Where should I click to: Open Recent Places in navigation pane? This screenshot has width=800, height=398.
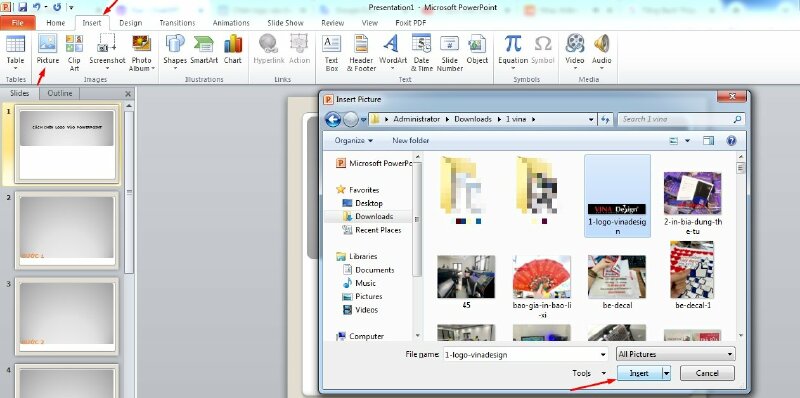[378, 230]
